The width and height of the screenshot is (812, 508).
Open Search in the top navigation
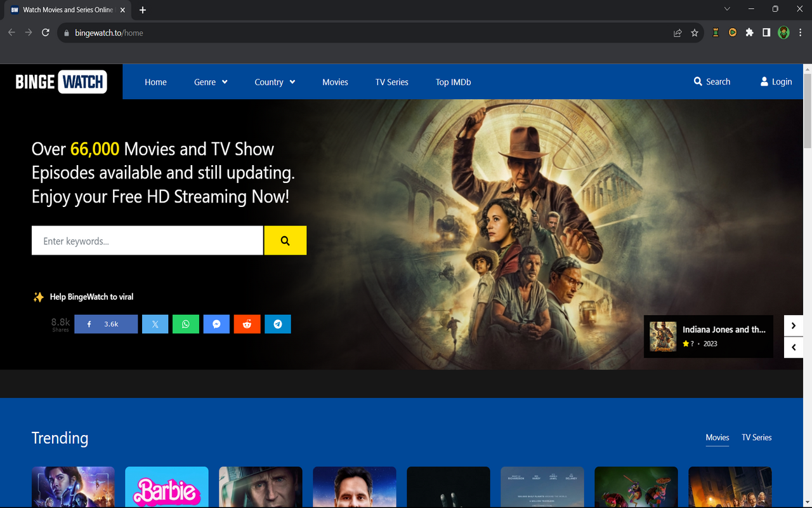pyautogui.click(x=712, y=81)
